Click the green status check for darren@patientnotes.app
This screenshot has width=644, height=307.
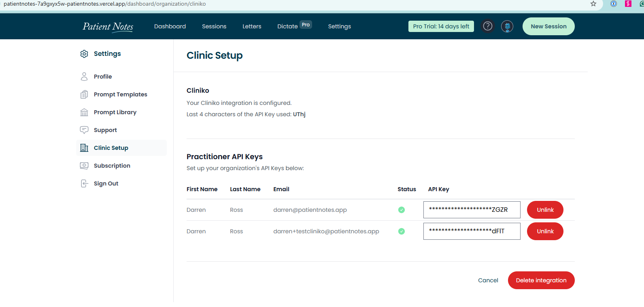point(402,210)
